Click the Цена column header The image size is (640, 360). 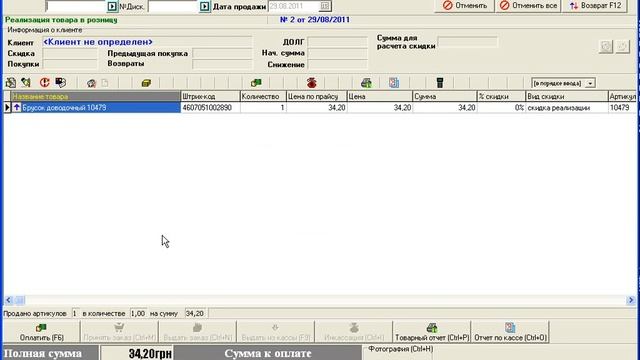[x=380, y=97]
